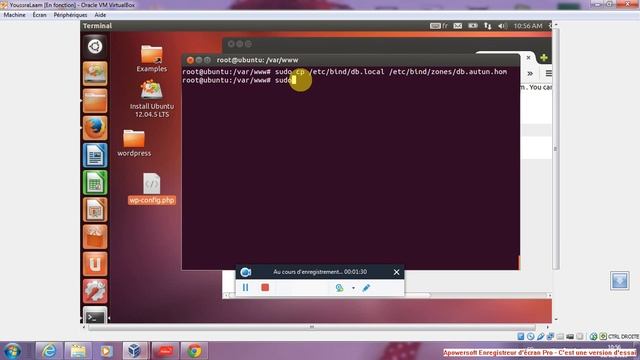
Task: Click the VirtualBox horizontal scrollbar
Action: click(x=312, y=327)
